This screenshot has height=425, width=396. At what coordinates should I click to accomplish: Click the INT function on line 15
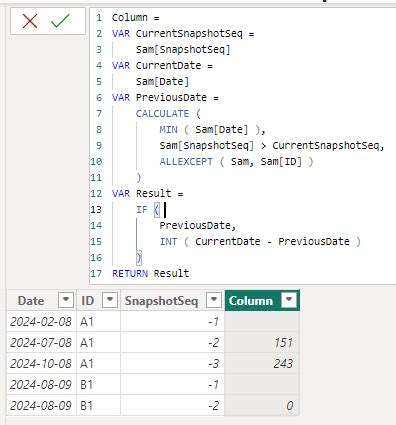coord(168,241)
